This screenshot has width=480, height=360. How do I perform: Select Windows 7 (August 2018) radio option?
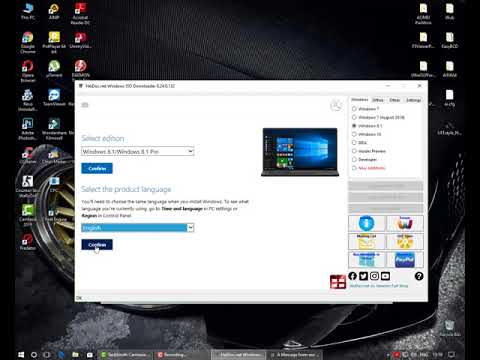pos(378,117)
